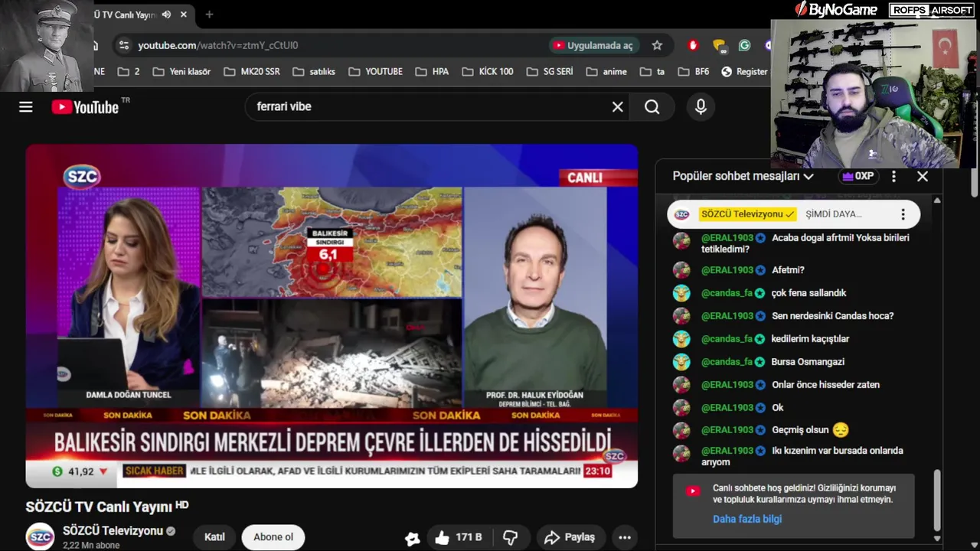The height and width of the screenshot is (551, 980).
Task: Clear the 'ferrari vibe' search text
Action: tap(618, 107)
